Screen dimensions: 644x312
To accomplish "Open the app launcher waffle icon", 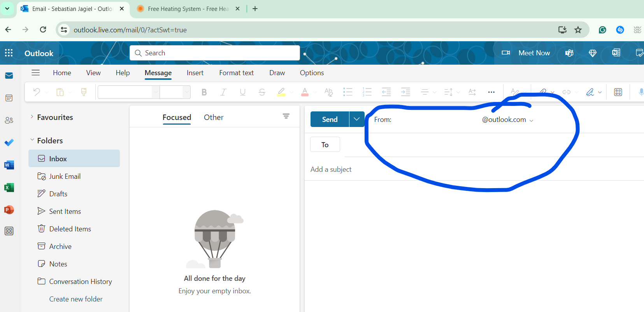I will 9,53.
